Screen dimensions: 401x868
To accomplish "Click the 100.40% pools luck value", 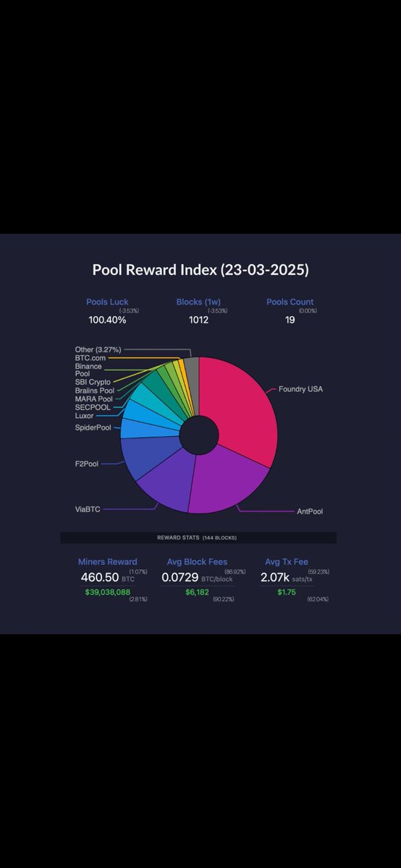I will pyautogui.click(x=107, y=319).
